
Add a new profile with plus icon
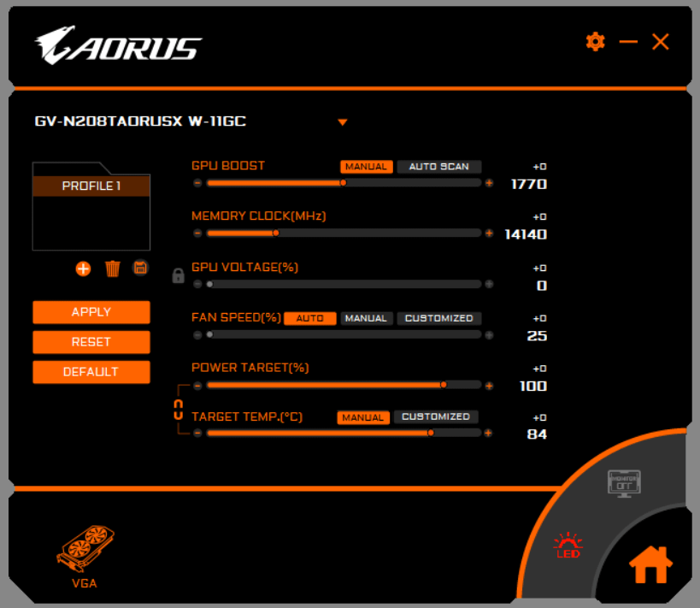tap(83, 269)
